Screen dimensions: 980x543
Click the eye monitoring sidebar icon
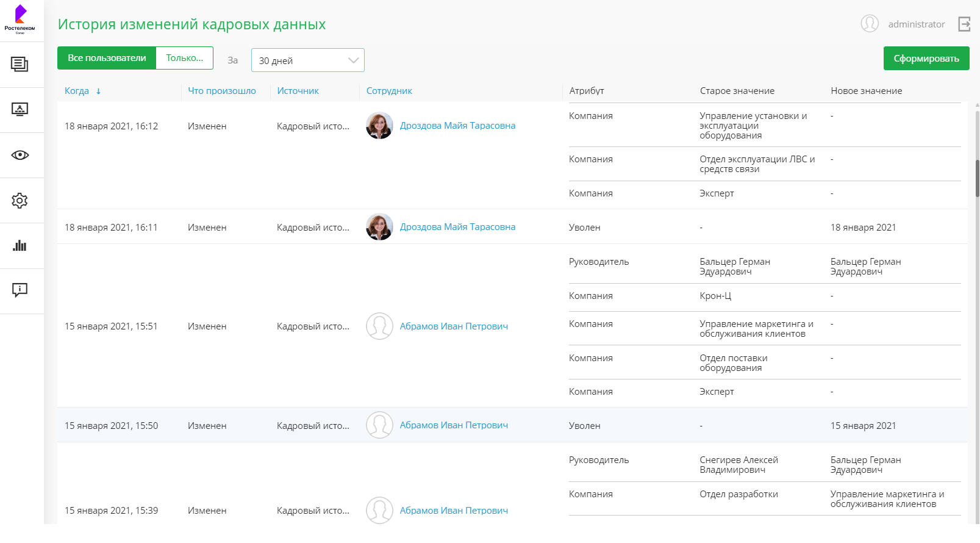click(x=20, y=155)
